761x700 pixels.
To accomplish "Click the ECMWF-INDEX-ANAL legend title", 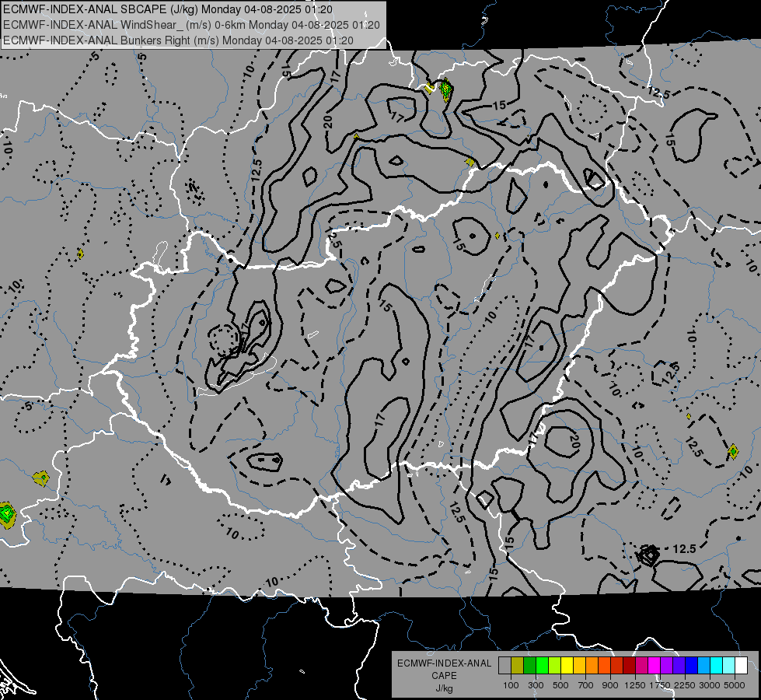I will (x=444, y=663).
